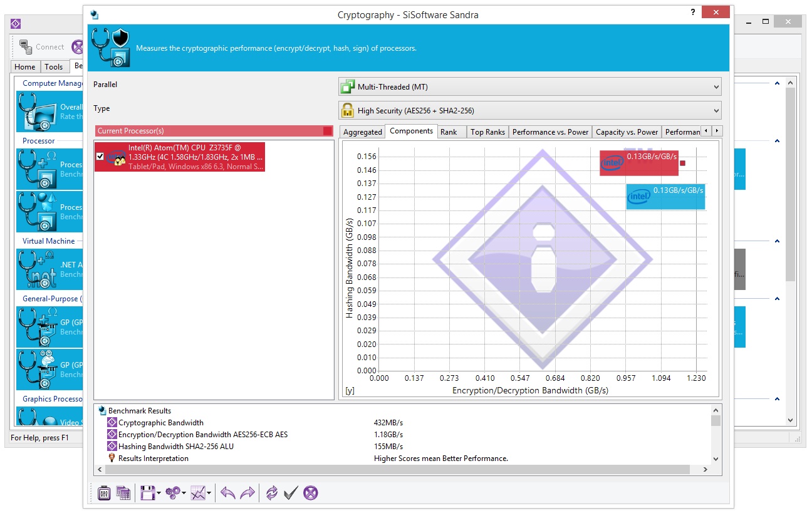Click the red Intel chart data label

(639, 163)
